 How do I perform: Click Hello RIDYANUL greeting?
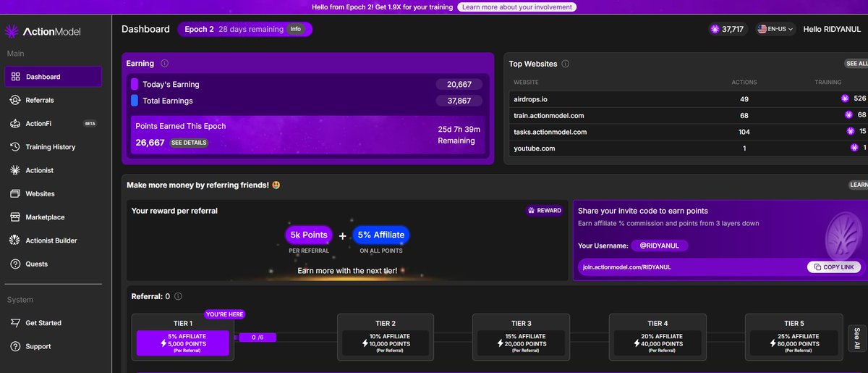click(x=832, y=29)
